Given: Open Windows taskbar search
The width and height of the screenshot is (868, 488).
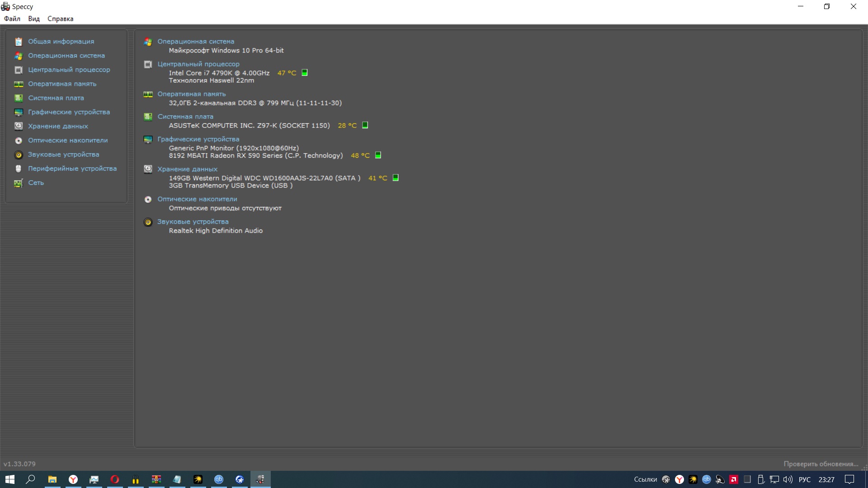Looking at the screenshot, I should tap(30, 479).
